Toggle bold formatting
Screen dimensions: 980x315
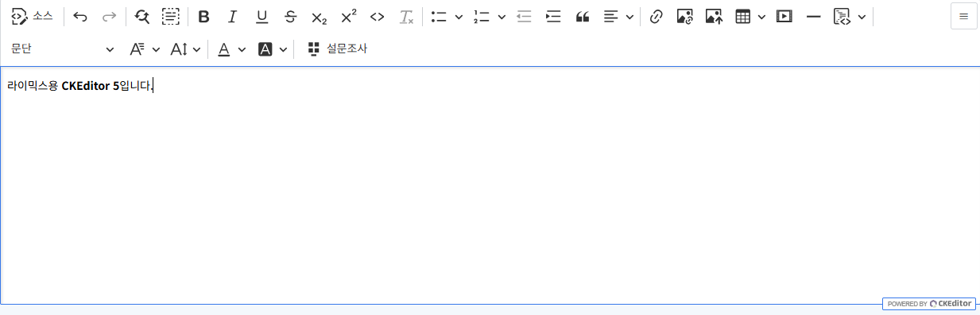[204, 16]
